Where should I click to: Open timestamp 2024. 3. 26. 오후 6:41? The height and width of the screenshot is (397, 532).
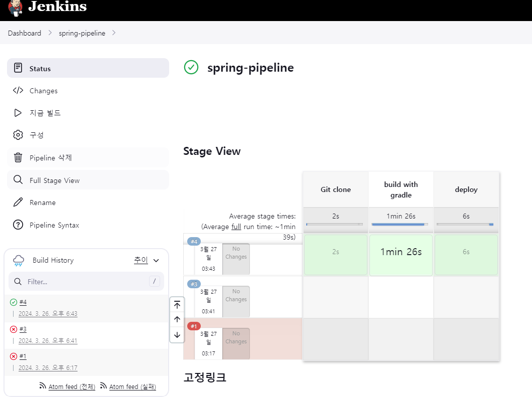48,341
